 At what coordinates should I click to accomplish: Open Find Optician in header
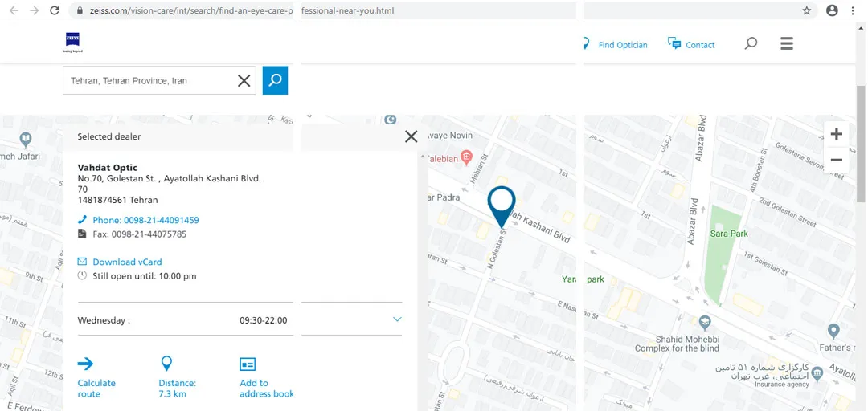622,45
